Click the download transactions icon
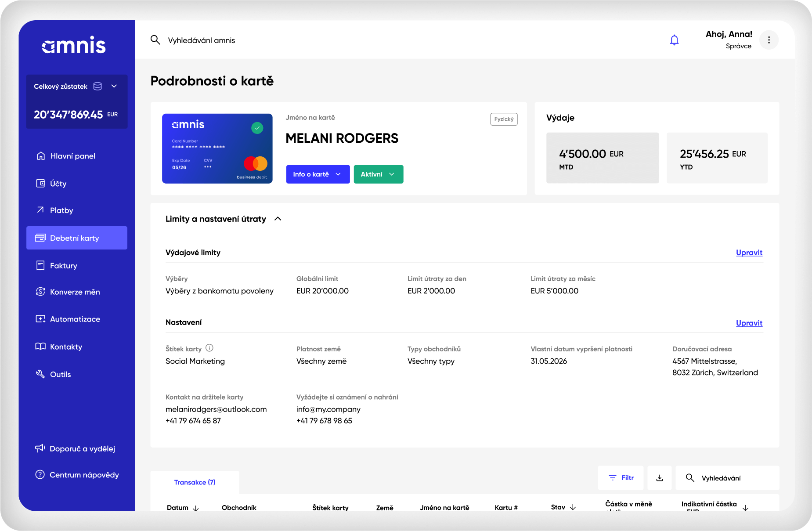This screenshot has width=812, height=531. 659,478
